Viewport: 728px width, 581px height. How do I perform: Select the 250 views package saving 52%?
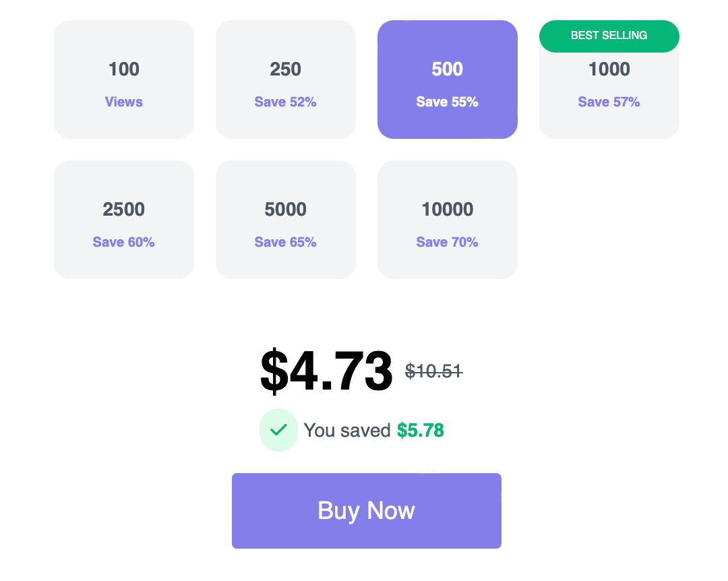286,79
